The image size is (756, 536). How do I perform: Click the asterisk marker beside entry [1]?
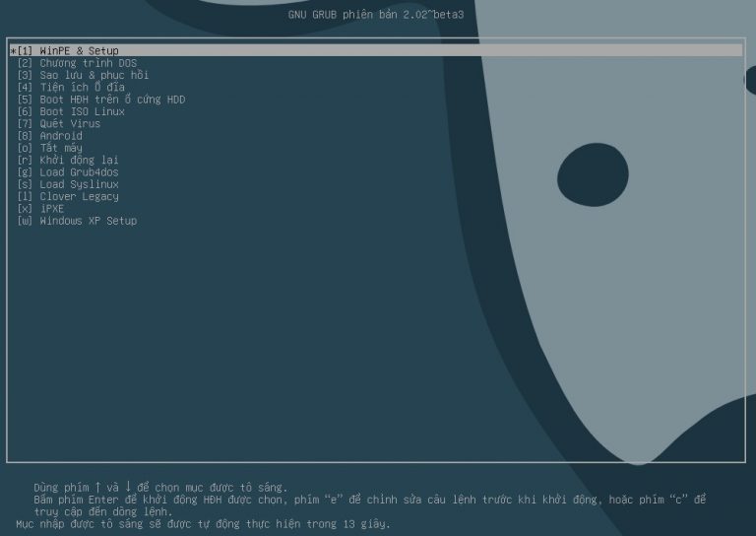(13, 50)
